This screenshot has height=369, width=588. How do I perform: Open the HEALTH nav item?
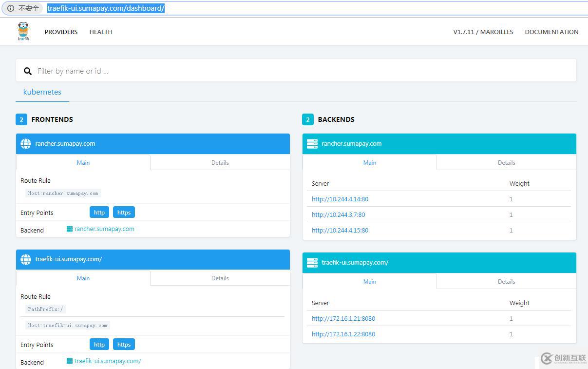point(101,32)
